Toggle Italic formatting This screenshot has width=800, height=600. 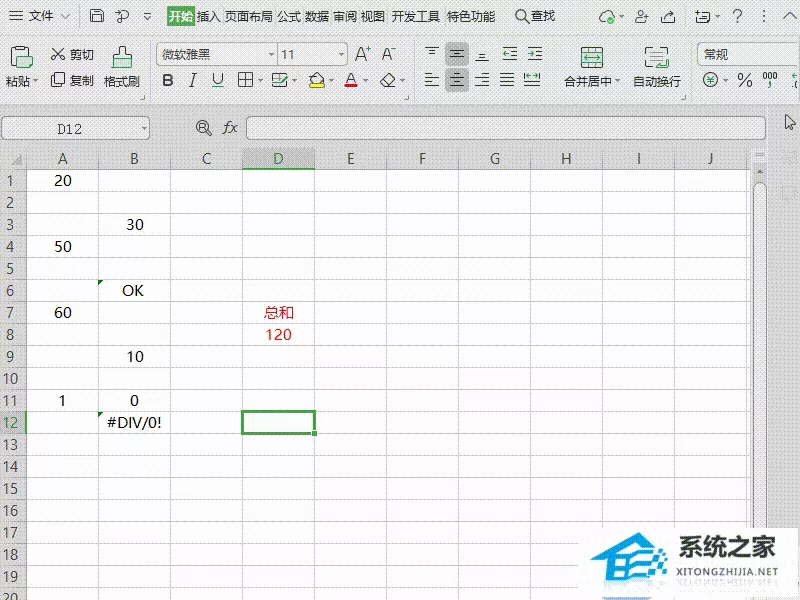tap(192, 80)
